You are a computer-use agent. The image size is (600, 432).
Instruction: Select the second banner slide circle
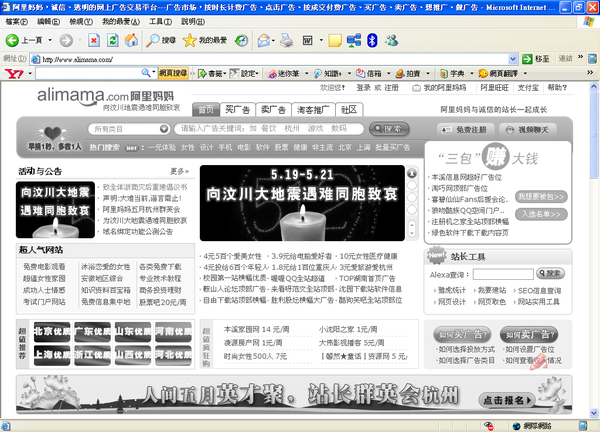click(412, 185)
